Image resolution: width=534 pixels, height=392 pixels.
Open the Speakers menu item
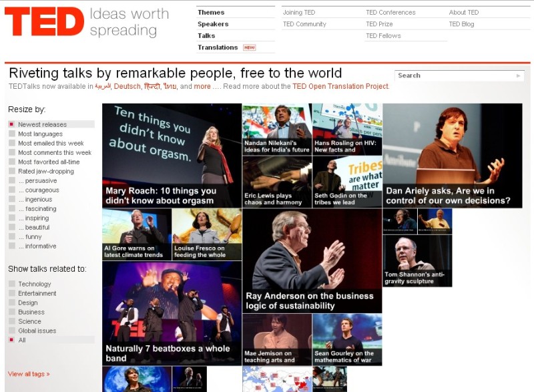click(213, 24)
